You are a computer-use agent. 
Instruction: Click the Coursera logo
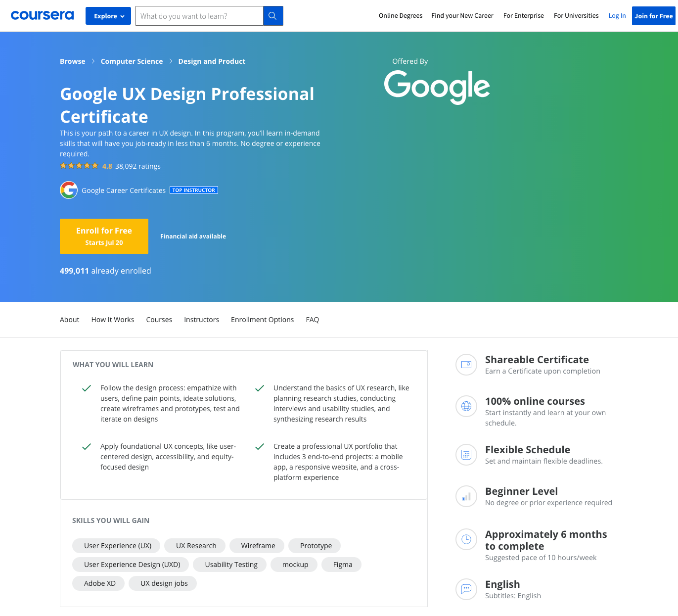[42, 15]
